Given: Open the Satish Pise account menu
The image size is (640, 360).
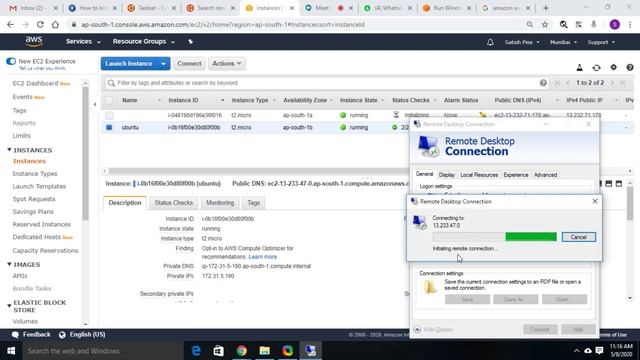Looking at the screenshot, I should click(x=522, y=42).
